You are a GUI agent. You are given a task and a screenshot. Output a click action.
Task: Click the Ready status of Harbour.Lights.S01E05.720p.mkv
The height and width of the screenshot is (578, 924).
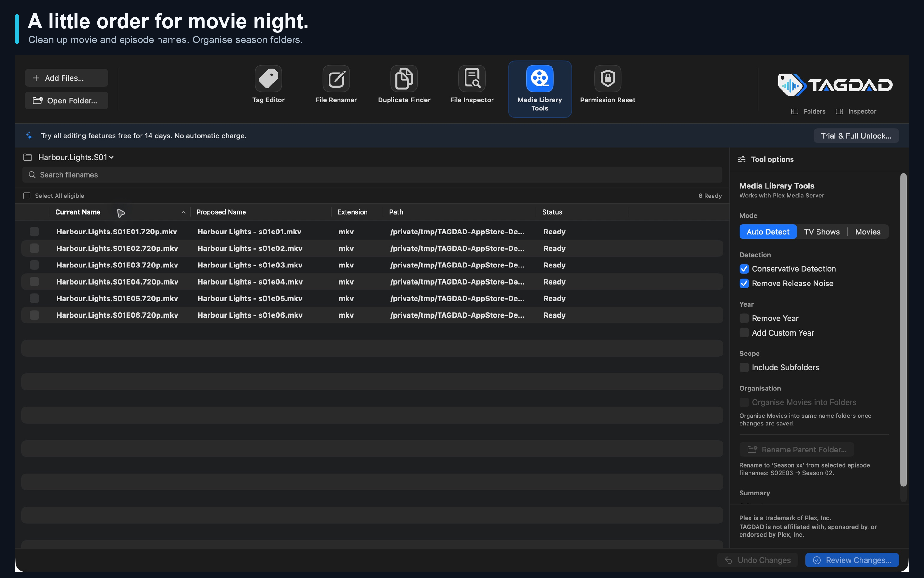click(554, 299)
